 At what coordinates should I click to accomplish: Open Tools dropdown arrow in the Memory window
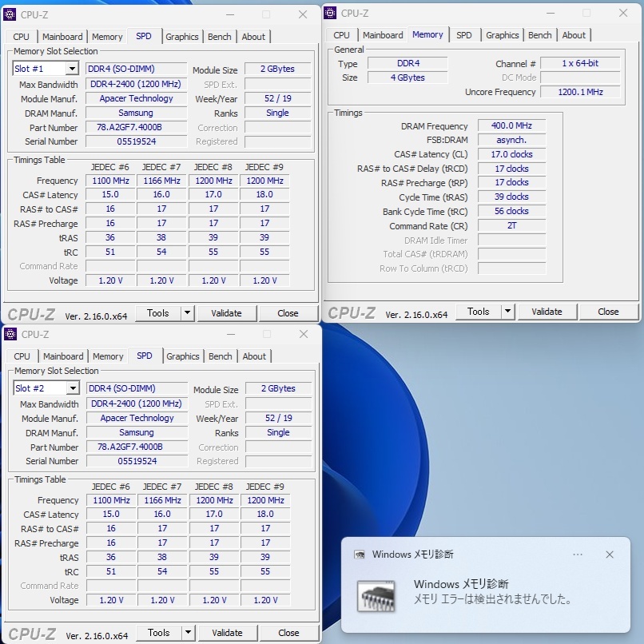pos(508,312)
